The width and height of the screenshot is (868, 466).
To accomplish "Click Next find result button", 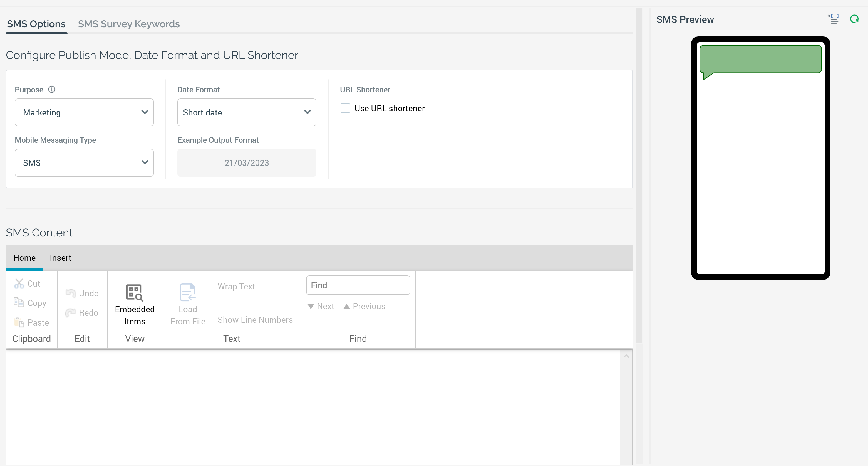I will pyautogui.click(x=321, y=306).
